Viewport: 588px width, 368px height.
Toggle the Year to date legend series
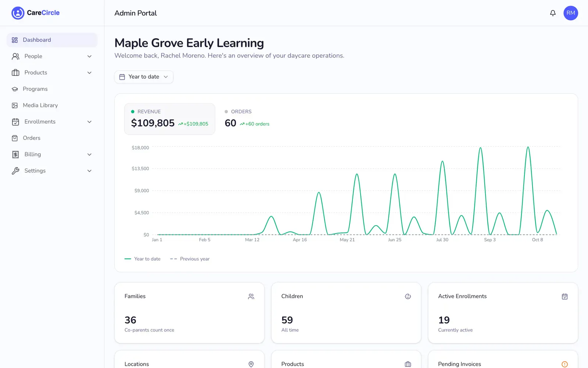pos(143,259)
